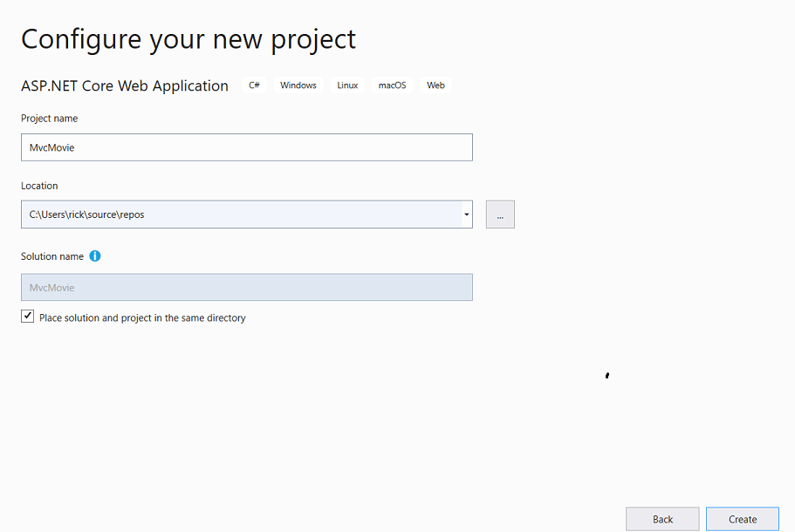Select the Linux platform tag

point(346,85)
